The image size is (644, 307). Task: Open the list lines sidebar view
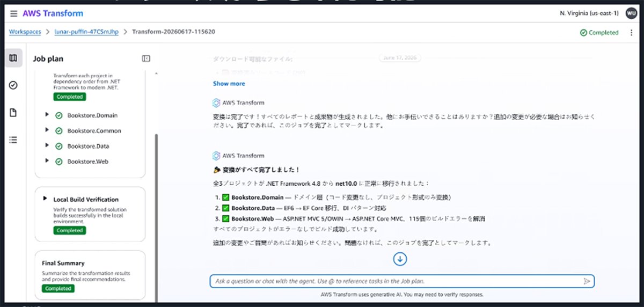[x=13, y=140]
